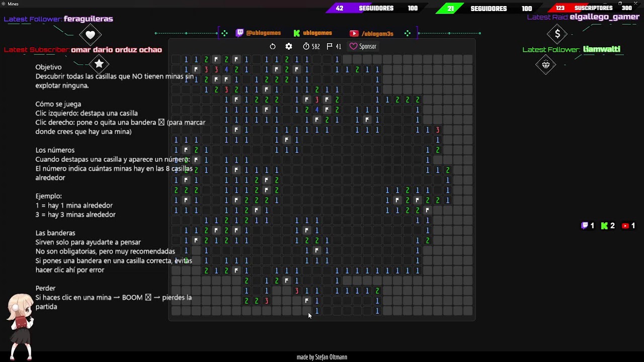644x362 pixels.
Task: Select the @ublagames Twitch handle text
Action: 263,33
